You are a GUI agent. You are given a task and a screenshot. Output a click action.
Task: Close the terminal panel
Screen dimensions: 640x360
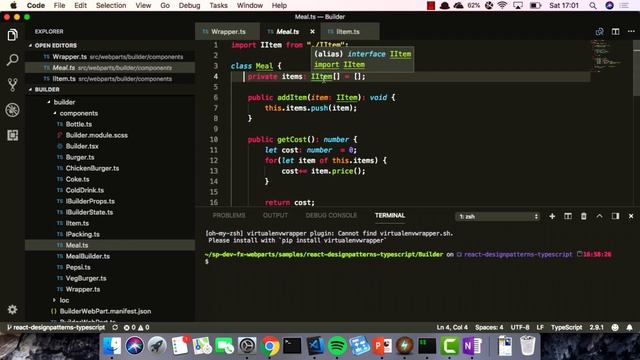coord(631,216)
